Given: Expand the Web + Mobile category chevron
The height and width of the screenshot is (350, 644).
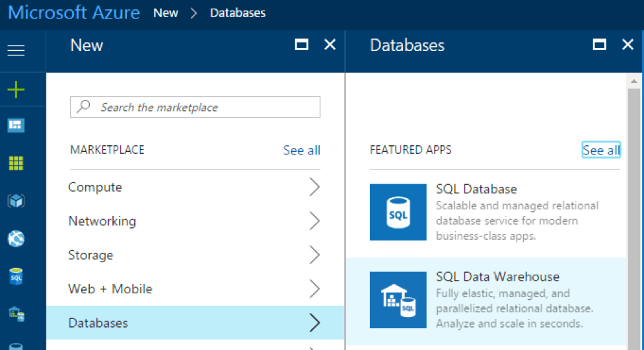Looking at the screenshot, I should click(314, 289).
